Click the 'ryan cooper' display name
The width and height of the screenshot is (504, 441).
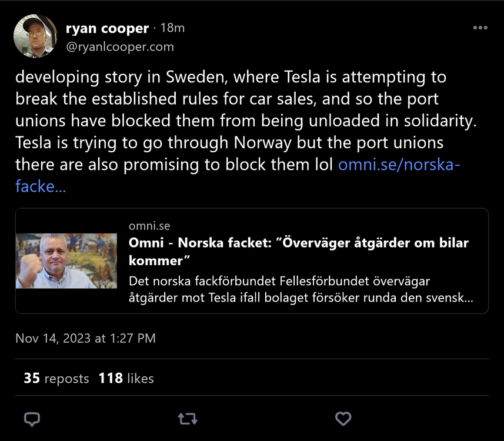point(107,28)
